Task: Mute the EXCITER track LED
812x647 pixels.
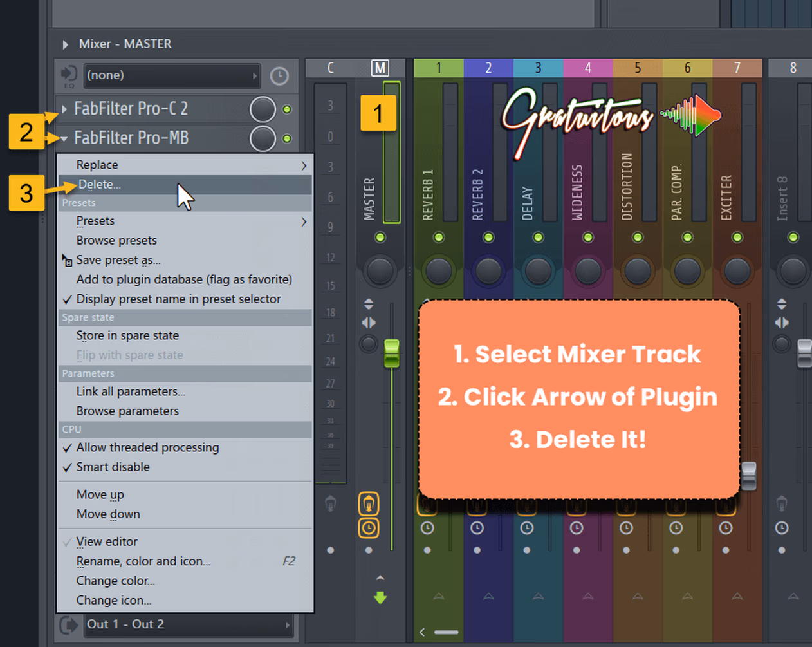Action: (737, 238)
